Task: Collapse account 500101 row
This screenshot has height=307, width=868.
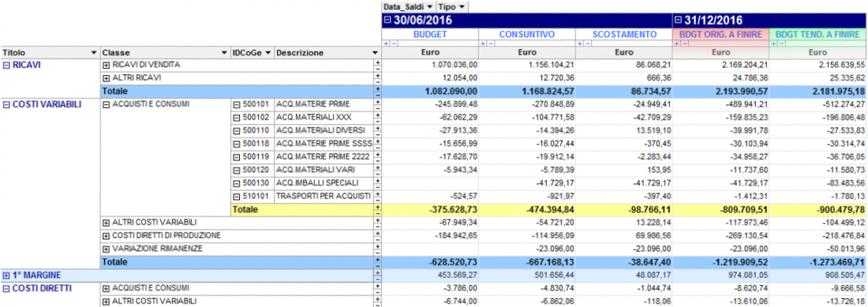Action: (237, 105)
